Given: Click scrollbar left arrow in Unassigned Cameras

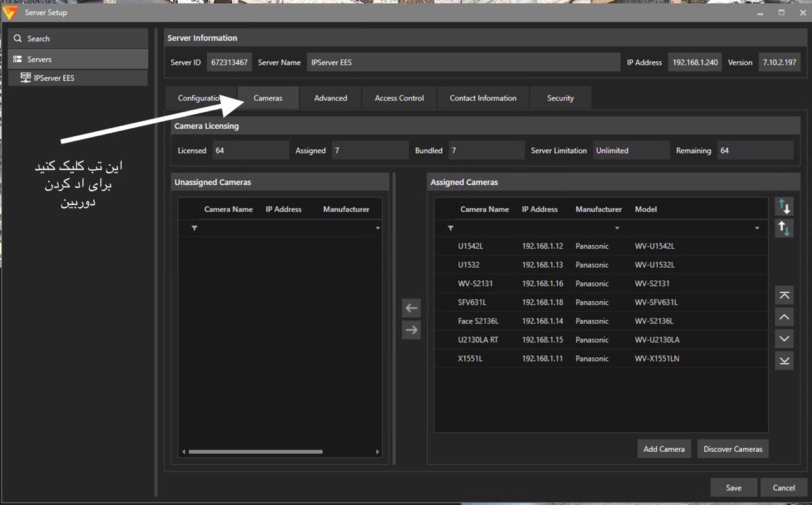Looking at the screenshot, I should [x=184, y=452].
